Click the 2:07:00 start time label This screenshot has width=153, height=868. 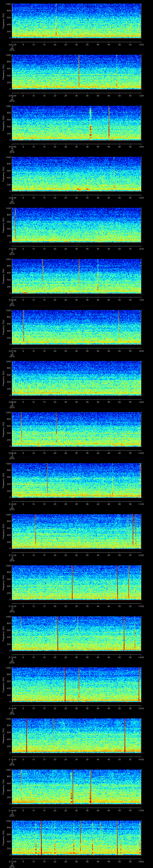pos(12,351)
